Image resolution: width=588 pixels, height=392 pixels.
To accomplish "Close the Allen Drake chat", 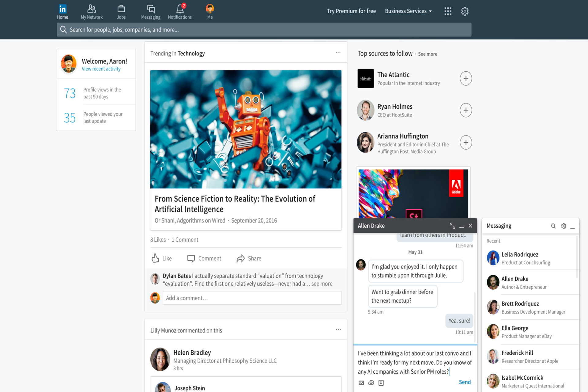I will (470, 226).
